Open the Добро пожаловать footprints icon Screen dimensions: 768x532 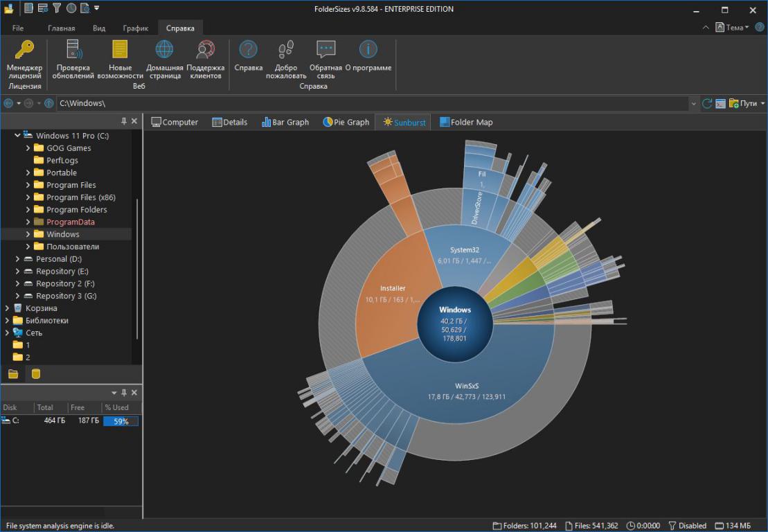coord(285,51)
